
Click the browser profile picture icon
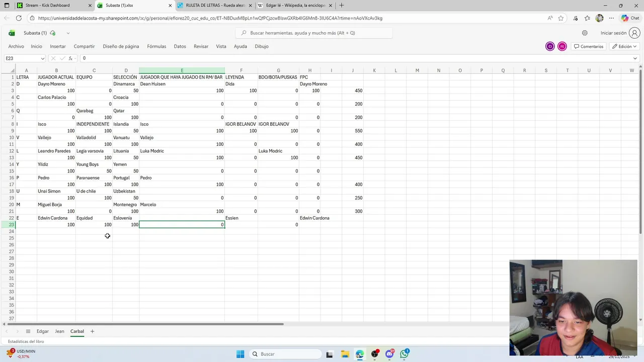tap(599, 18)
